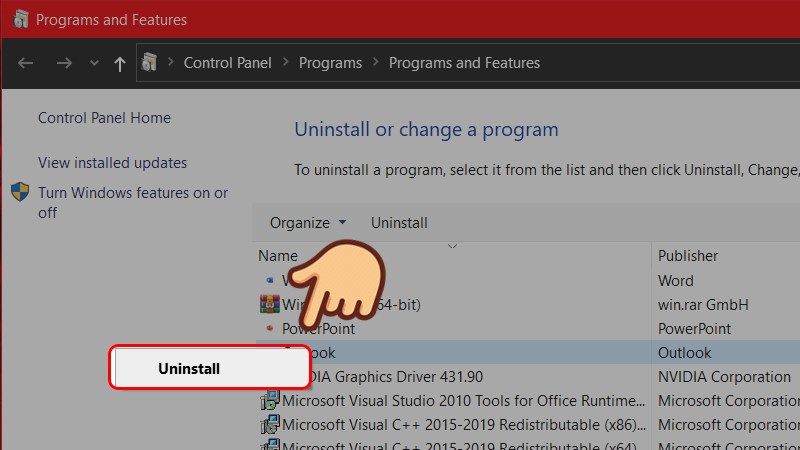
Task: Click the Visual Studio 2010 Tools icon
Action: click(x=268, y=401)
